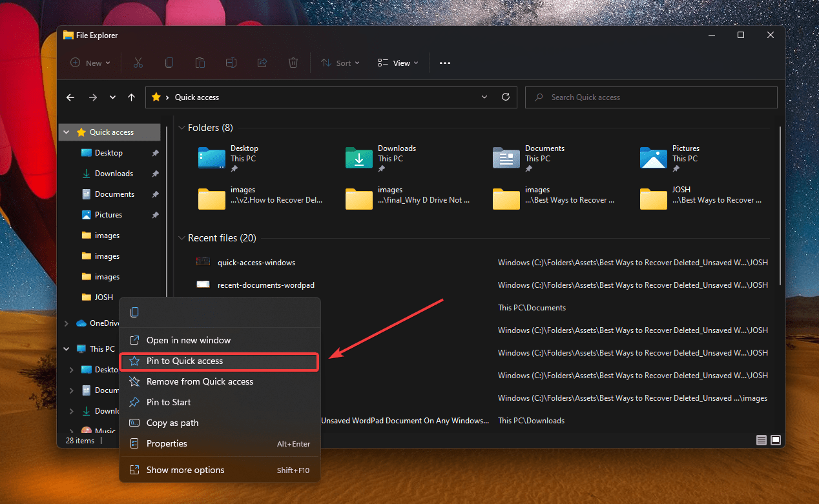Image resolution: width=819 pixels, height=504 pixels.
Task: Click the Cut scissors icon in toolbar
Action: 138,63
